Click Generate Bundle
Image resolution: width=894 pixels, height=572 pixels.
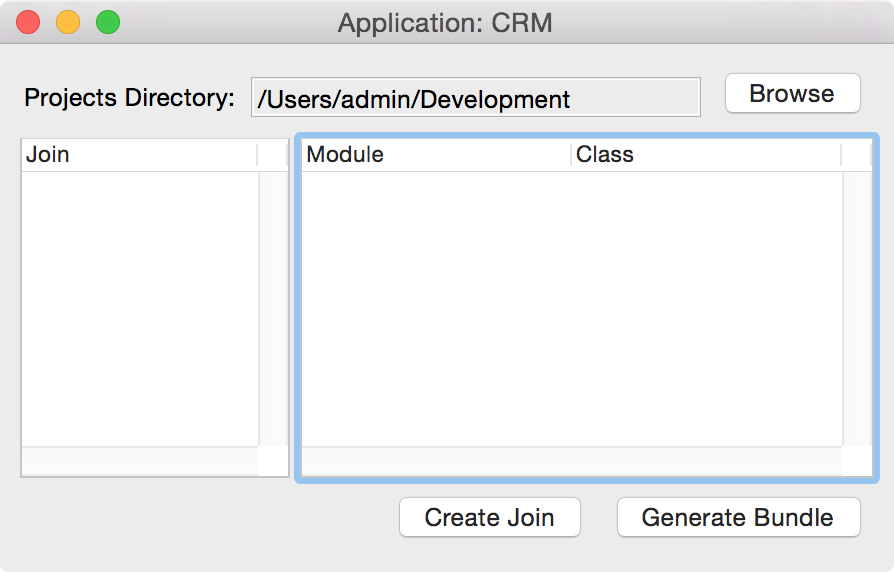click(738, 517)
